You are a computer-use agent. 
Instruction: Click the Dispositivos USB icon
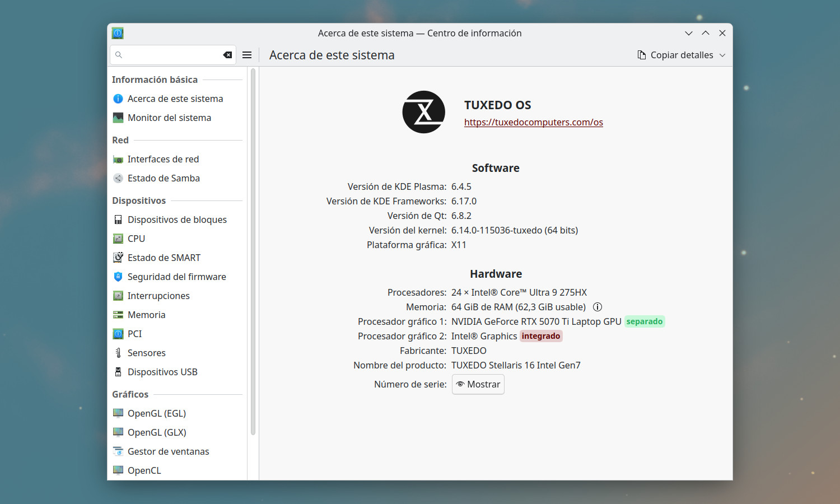pos(118,372)
